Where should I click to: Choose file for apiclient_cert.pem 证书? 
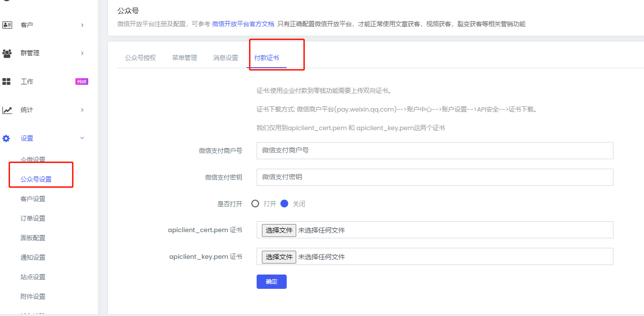279,230
